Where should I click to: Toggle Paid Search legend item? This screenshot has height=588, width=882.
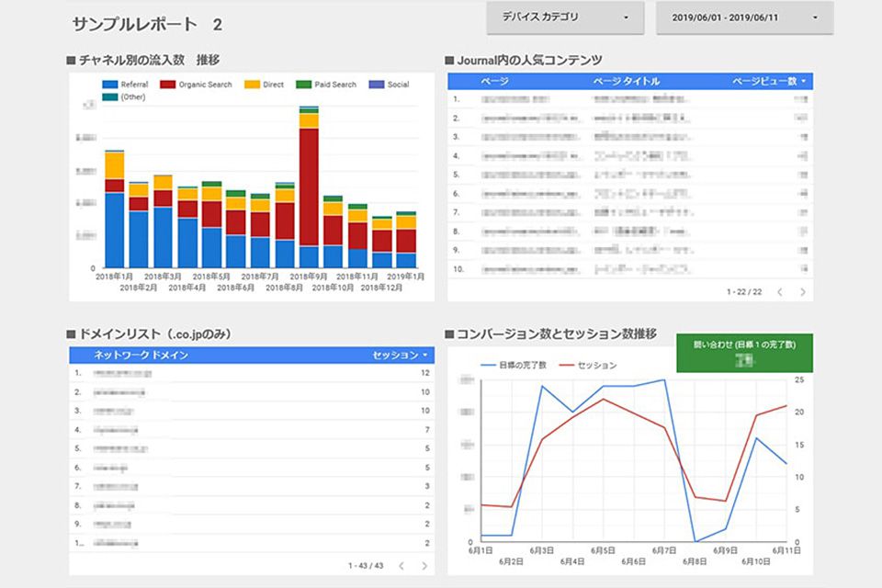point(334,85)
